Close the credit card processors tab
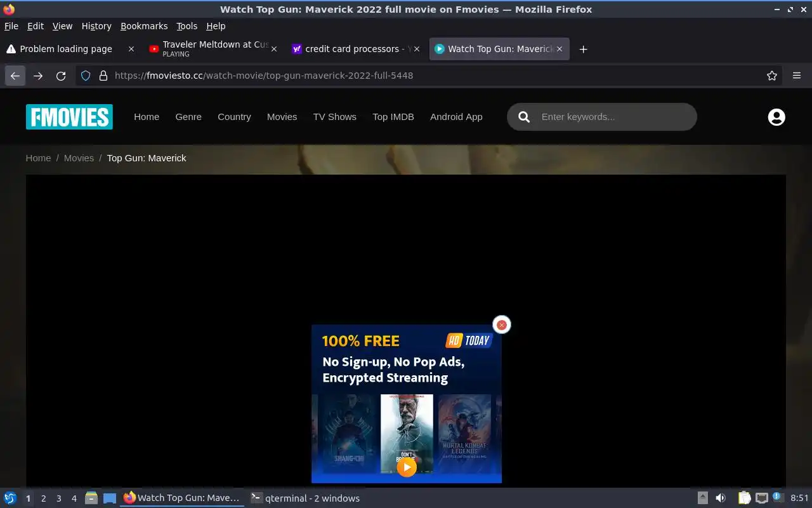This screenshot has width=812, height=508. [417, 49]
